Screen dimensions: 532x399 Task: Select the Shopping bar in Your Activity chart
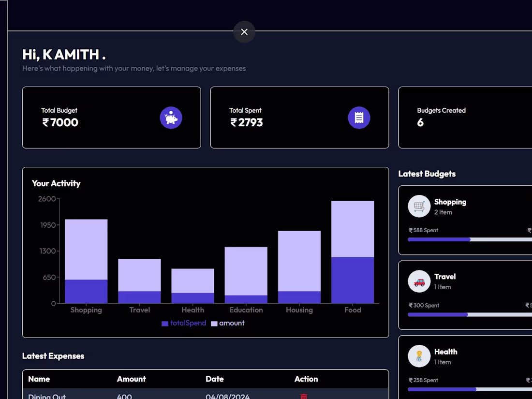pyautogui.click(x=86, y=261)
